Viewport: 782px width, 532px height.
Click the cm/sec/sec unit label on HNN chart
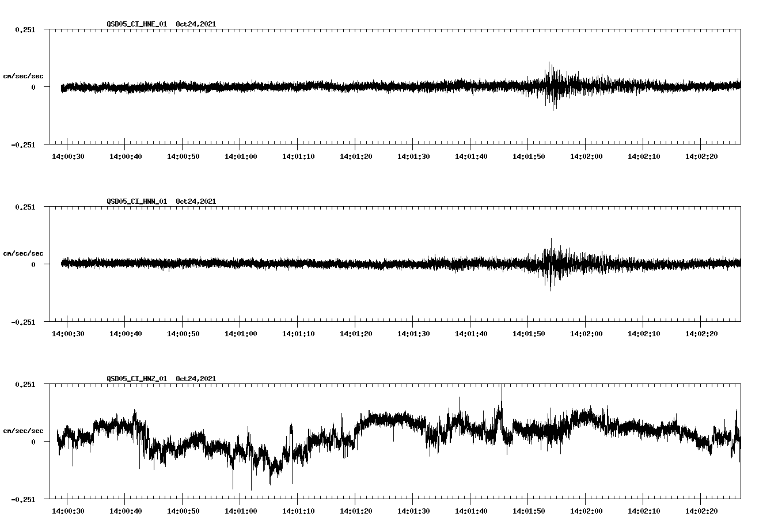[x=23, y=253]
